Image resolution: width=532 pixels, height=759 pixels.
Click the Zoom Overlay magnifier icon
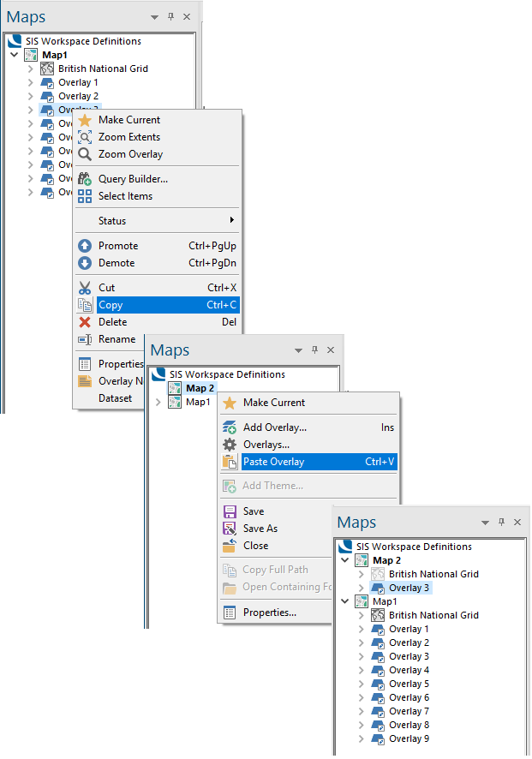pyautogui.click(x=85, y=154)
